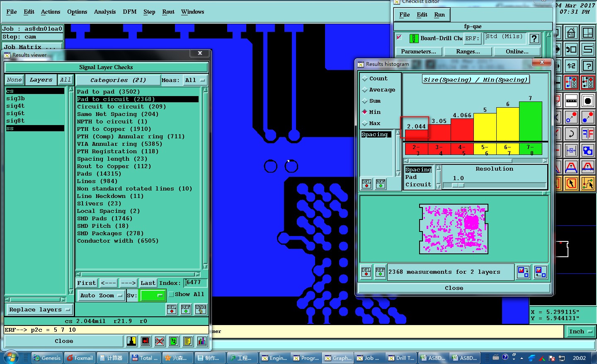Viewport: 597px width, 364px height.
Task: Open the ERF Std (Mils) selector in Checklist Editor
Action: click(x=505, y=38)
